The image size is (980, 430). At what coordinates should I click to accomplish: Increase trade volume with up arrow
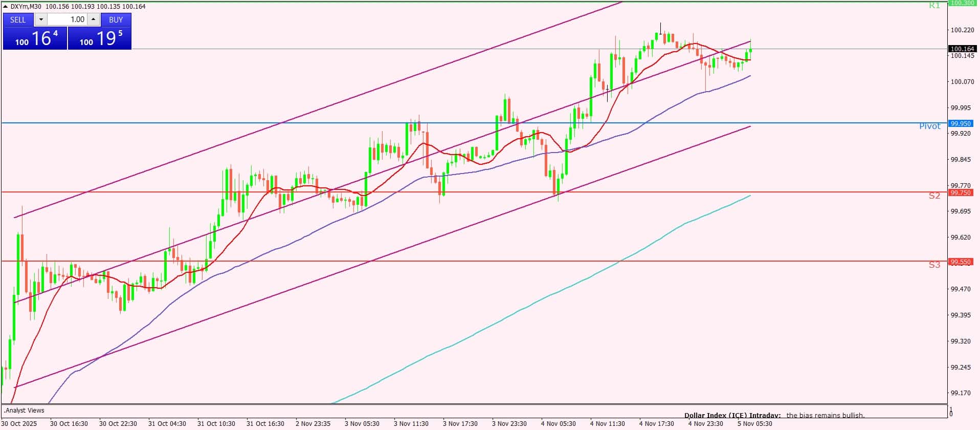click(x=93, y=19)
